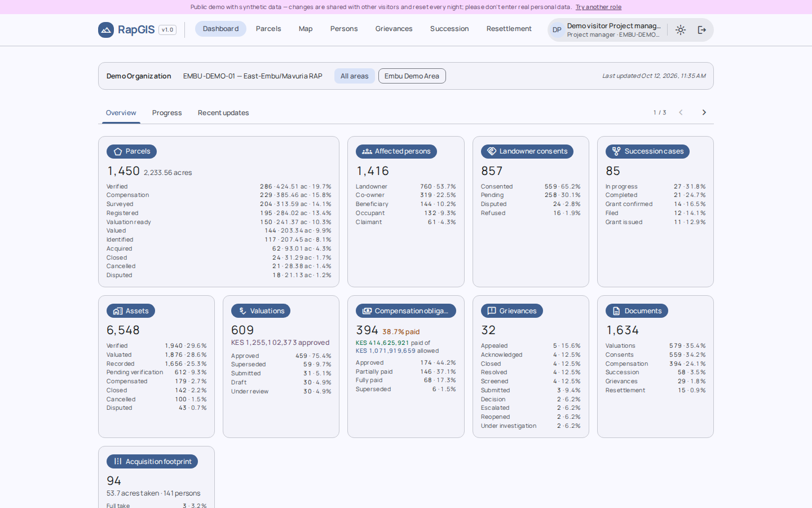Click the Try another role link

pyautogui.click(x=598, y=7)
